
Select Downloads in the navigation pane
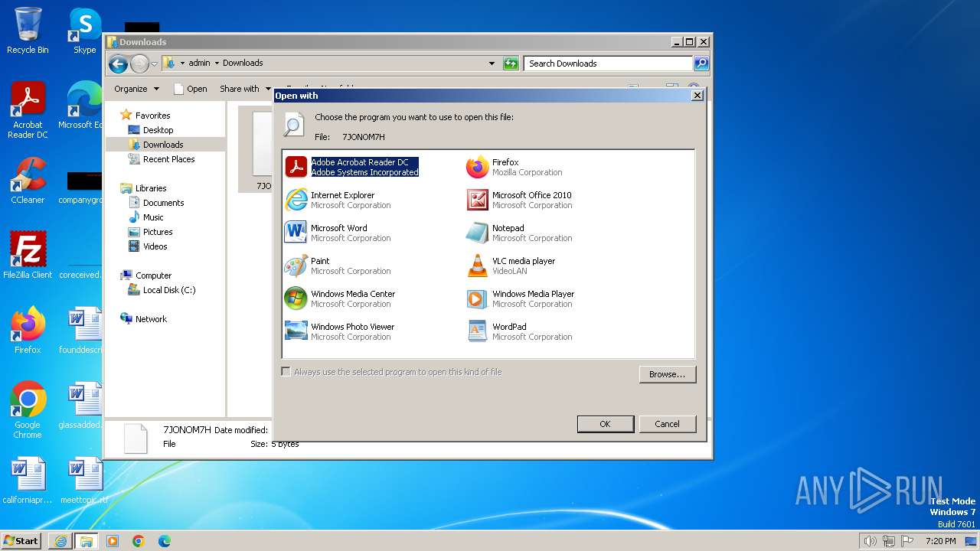(163, 145)
